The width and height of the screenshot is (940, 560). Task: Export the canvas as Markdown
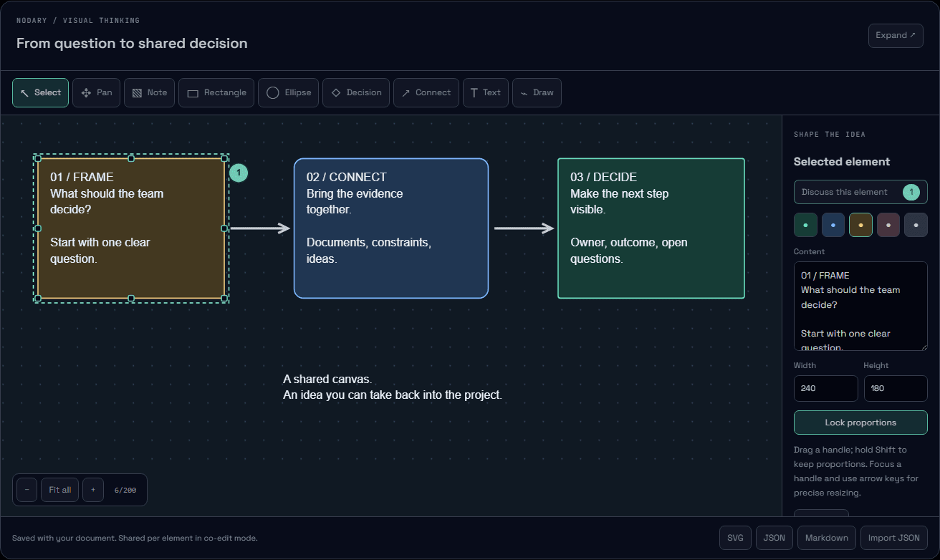pyautogui.click(x=827, y=538)
